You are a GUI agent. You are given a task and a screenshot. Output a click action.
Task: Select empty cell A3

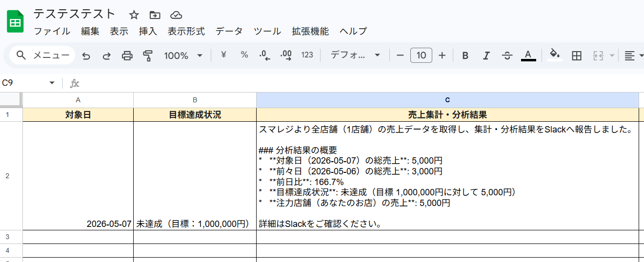[x=78, y=237]
